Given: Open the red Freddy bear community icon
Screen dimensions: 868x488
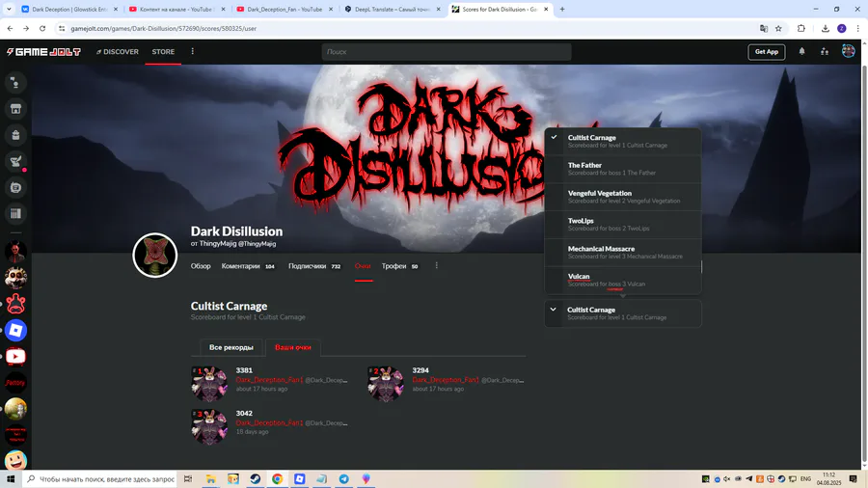Looking at the screenshot, I should click(15, 304).
